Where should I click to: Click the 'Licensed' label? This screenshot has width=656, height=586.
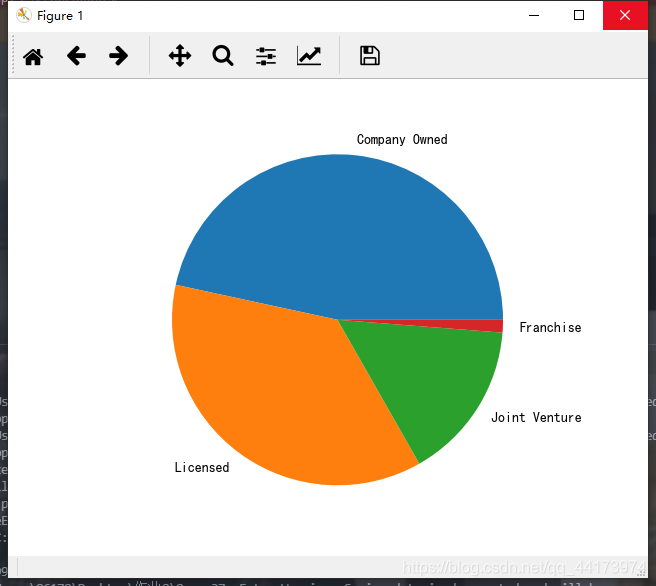pyautogui.click(x=202, y=467)
